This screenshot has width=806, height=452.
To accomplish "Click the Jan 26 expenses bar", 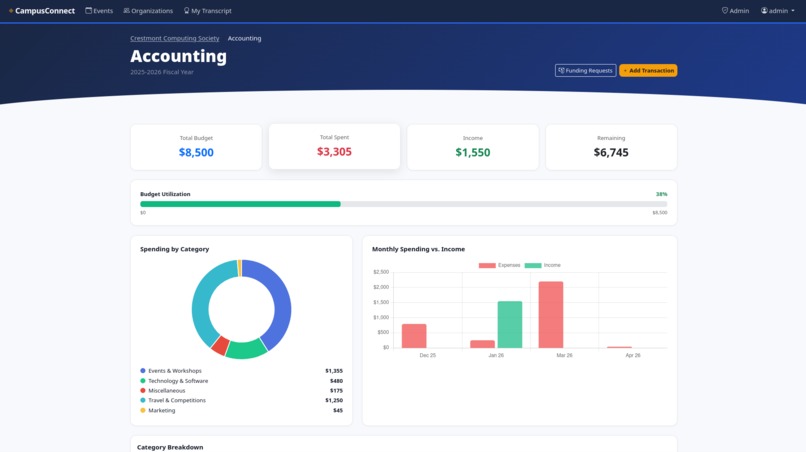I will click(x=482, y=344).
